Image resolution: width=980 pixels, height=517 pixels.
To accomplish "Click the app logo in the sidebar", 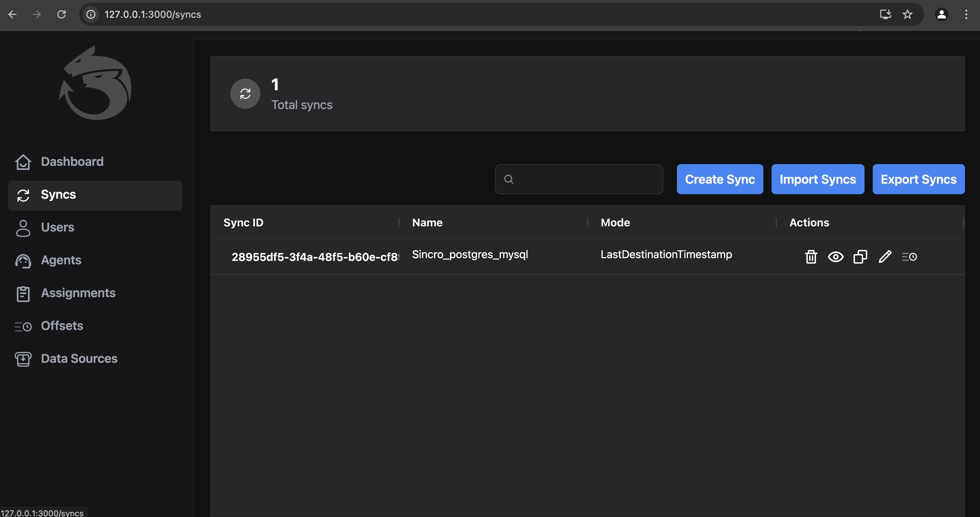I will 95,83.
